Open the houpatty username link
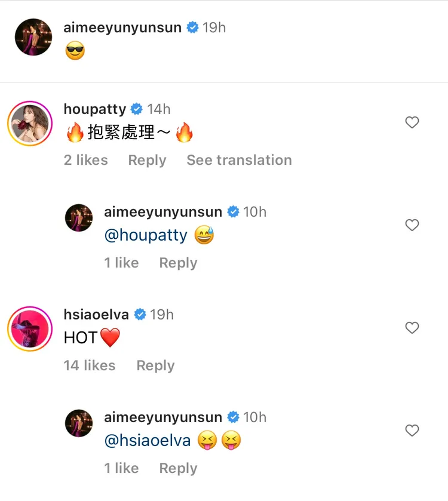 tap(95, 109)
